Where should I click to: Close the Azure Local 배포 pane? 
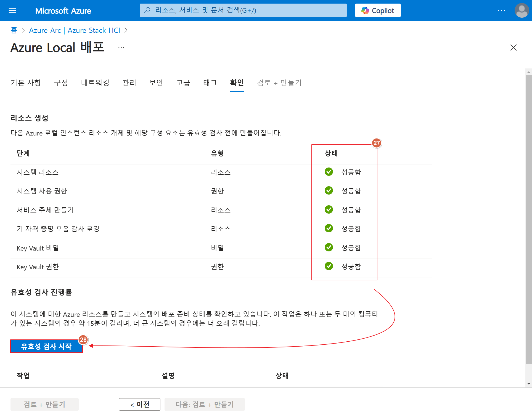point(513,47)
